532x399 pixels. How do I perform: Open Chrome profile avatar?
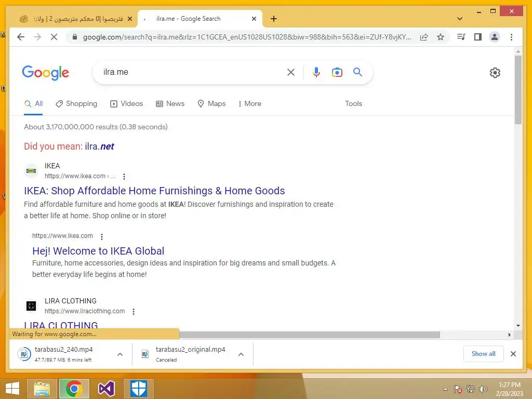point(495,37)
